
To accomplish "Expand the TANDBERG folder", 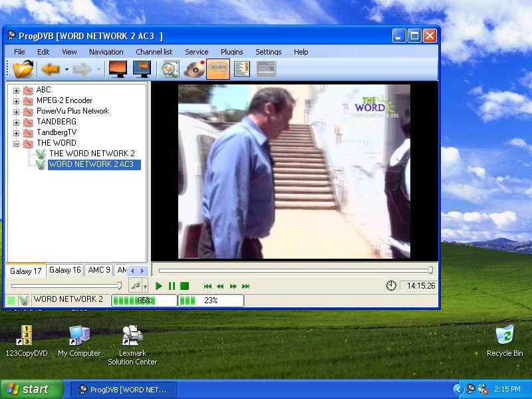I will coord(16,122).
